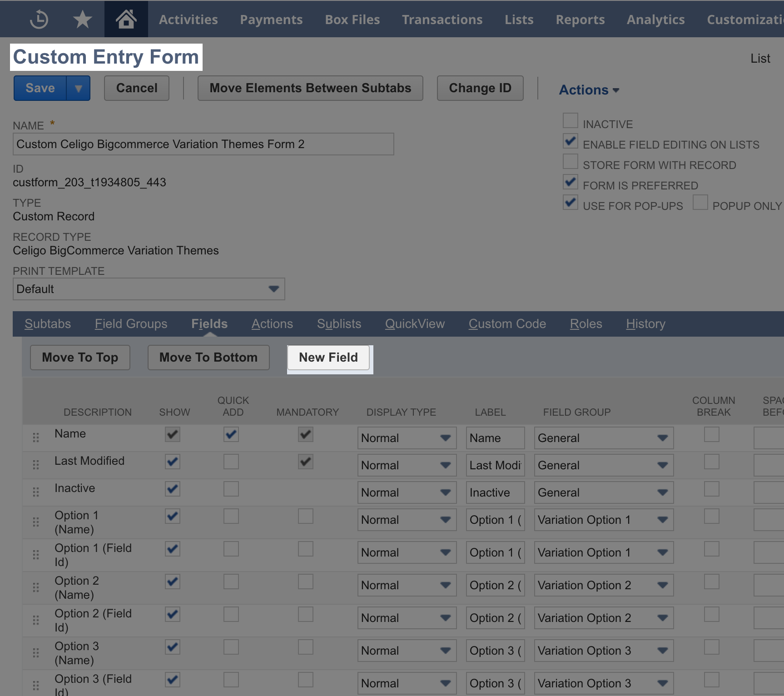The height and width of the screenshot is (696, 784).
Task: Check the Popup Only box
Action: [x=700, y=203]
